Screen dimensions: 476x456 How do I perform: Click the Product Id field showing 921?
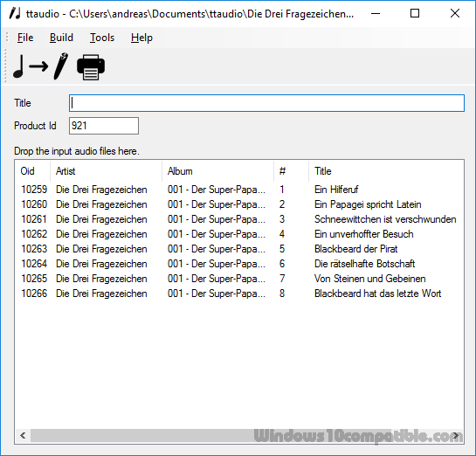[x=104, y=126]
